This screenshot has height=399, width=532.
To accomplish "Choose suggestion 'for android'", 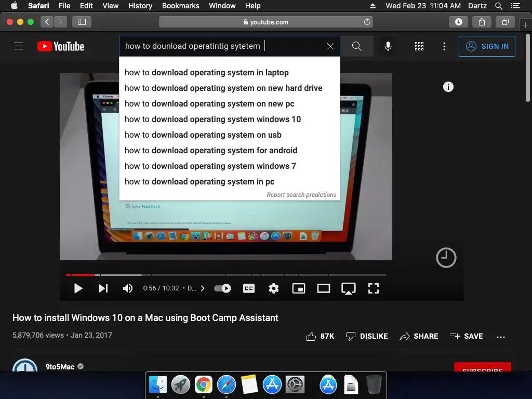I will pos(229,151).
